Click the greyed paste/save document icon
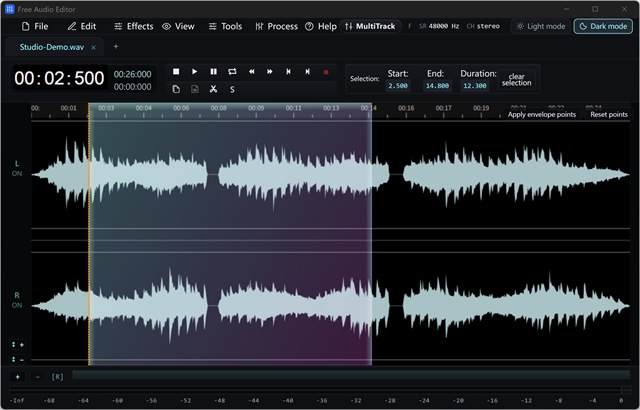 [195, 89]
